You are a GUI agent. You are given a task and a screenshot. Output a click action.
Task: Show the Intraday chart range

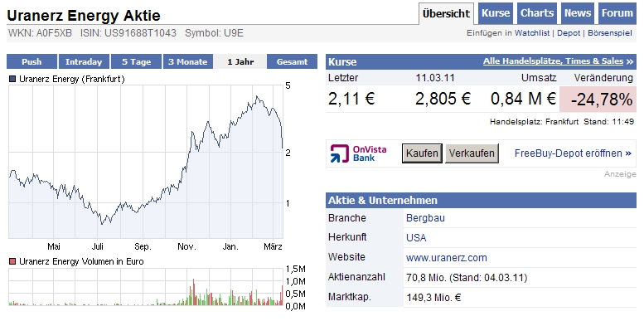pos(84,61)
